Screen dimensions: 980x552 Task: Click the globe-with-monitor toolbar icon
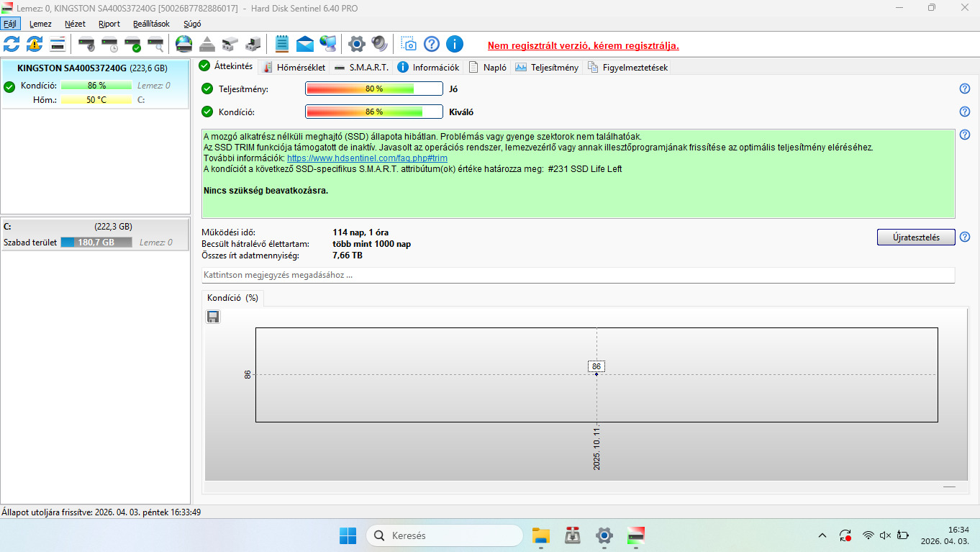[x=328, y=44]
